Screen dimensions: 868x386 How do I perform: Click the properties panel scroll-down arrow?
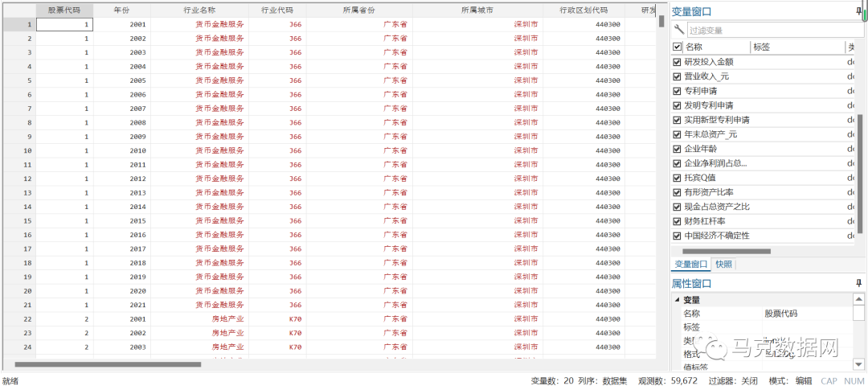[x=858, y=364]
